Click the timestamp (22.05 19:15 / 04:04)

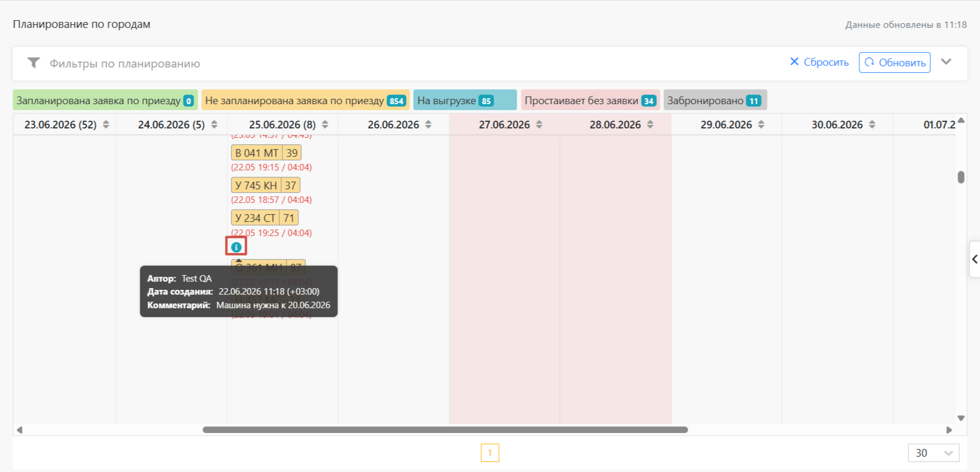coord(272,167)
